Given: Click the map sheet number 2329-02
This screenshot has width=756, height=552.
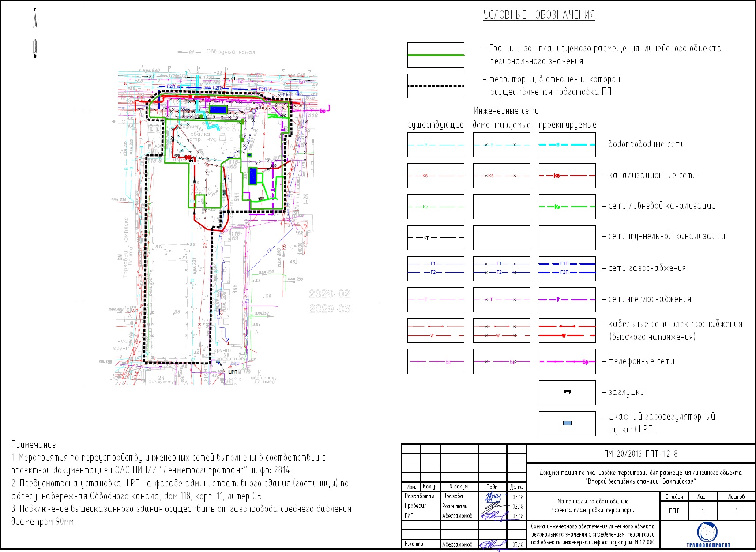Looking at the screenshot, I should pyautogui.click(x=329, y=294).
